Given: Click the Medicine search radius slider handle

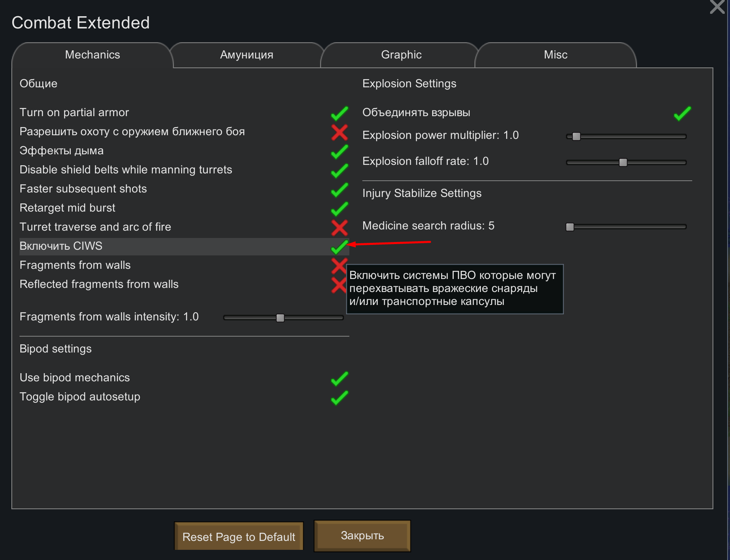Looking at the screenshot, I should pos(570,227).
